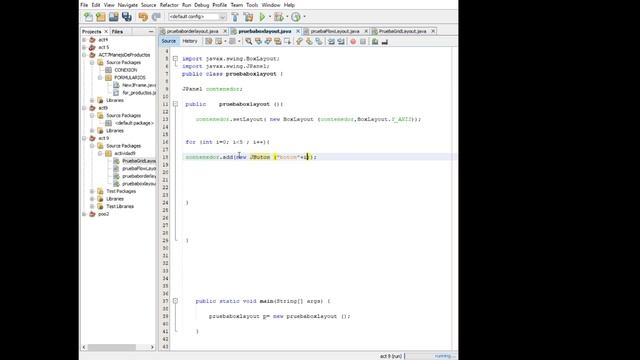Click the Previous Bookmark icon
The image size is (640, 360).
(299, 41)
